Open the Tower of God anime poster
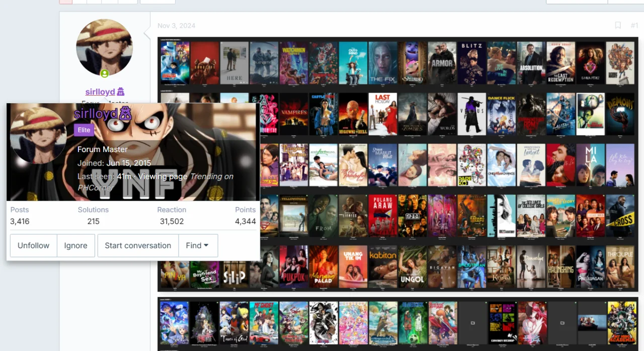 (x=234, y=323)
